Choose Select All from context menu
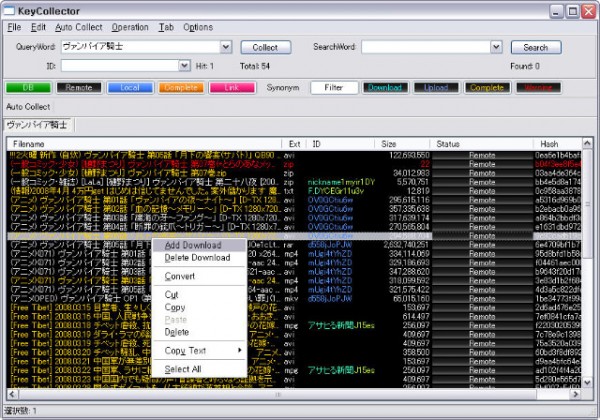This screenshot has height=420, width=600. click(199, 369)
